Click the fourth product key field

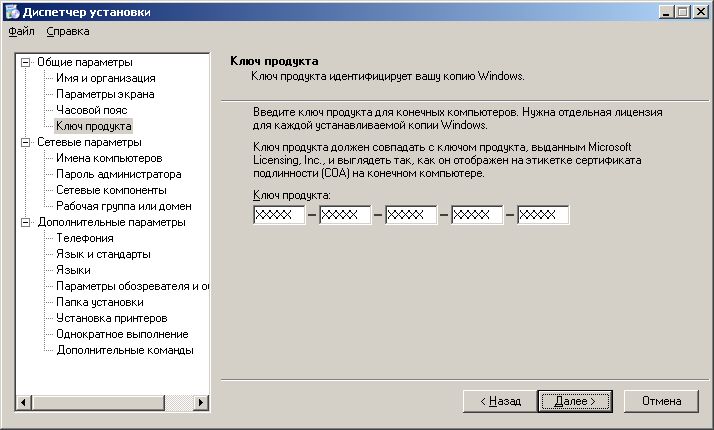[x=477, y=215]
